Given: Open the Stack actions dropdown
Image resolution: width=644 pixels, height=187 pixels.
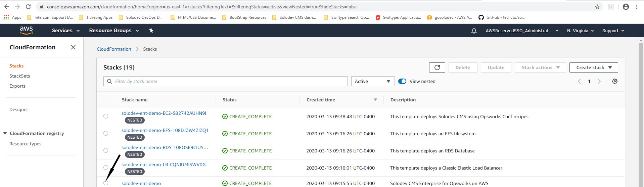Looking at the screenshot, I should coord(540,67).
